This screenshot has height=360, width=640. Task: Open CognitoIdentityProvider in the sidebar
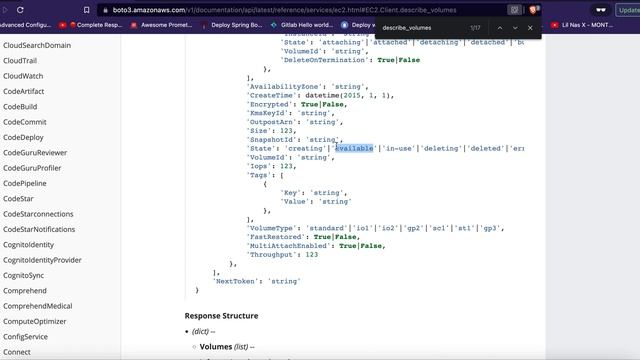pyautogui.click(x=42, y=260)
